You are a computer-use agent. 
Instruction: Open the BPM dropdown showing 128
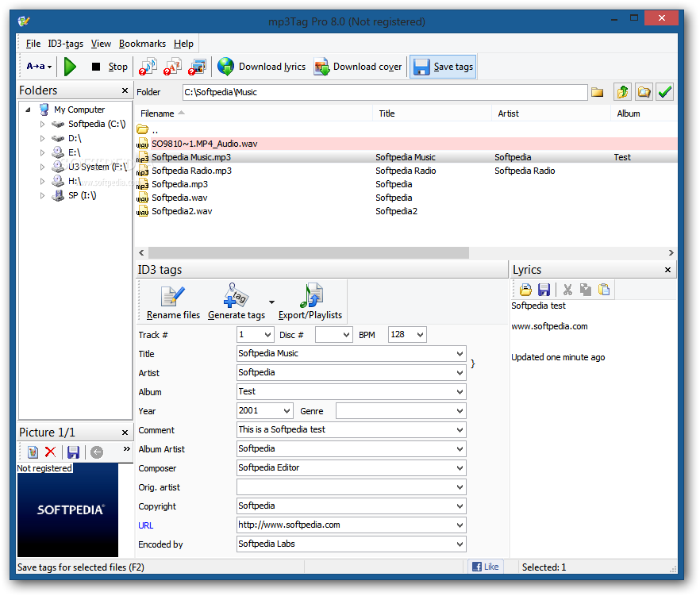(420, 335)
